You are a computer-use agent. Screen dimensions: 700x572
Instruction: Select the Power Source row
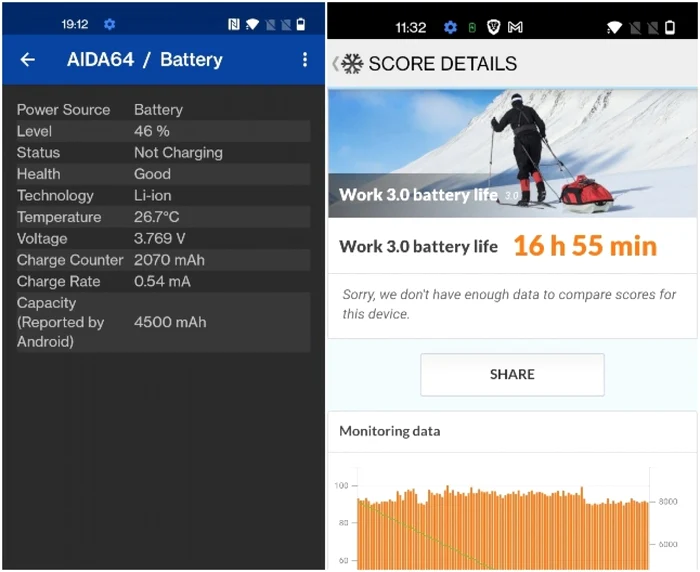click(x=163, y=109)
